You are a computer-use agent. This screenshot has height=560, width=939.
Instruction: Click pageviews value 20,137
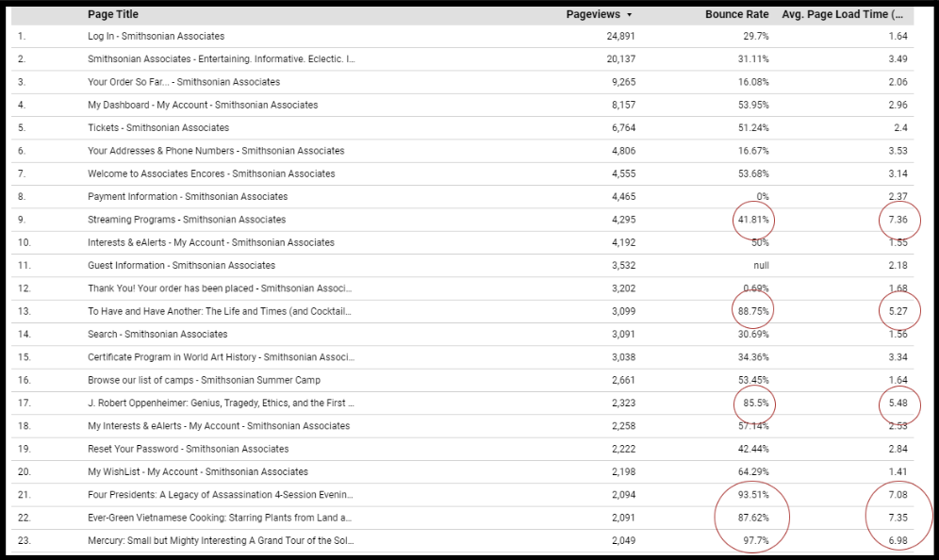(x=620, y=58)
